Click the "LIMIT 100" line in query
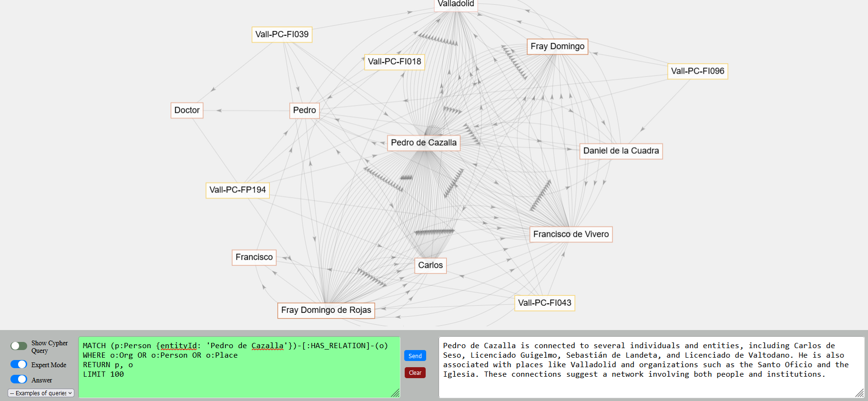Image resolution: width=868 pixels, height=401 pixels. pos(103,374)
